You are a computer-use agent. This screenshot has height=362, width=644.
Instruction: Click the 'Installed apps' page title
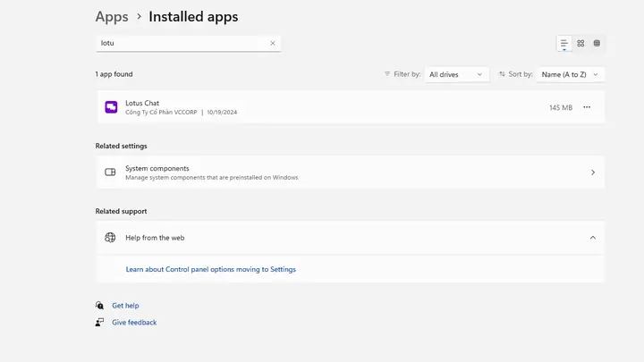pos(193,17)
